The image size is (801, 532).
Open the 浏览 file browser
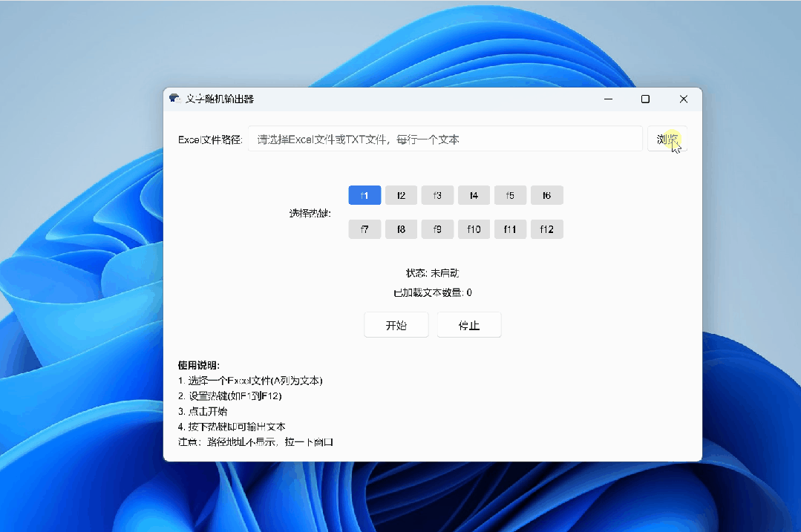click(x=667, y=138)
